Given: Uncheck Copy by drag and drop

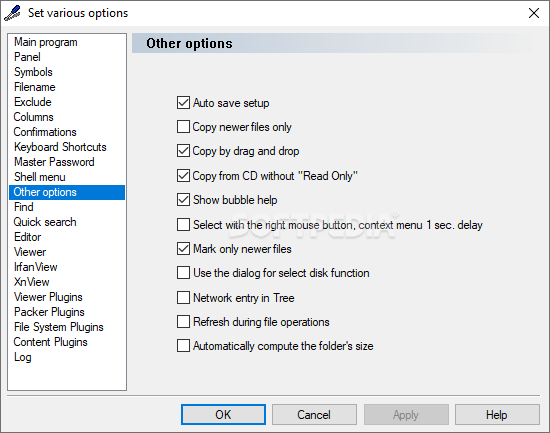Looking at the screenshot, I should 183,151.
